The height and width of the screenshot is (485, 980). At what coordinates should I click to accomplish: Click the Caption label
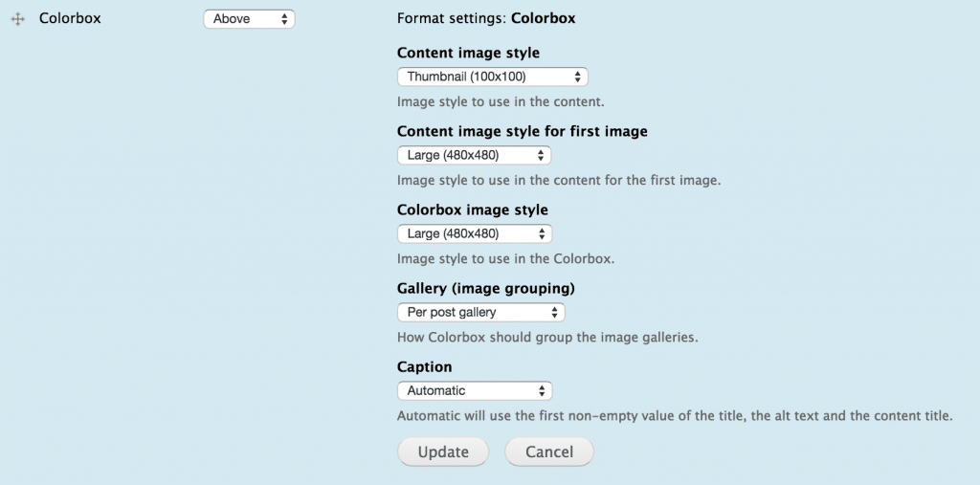424,367
